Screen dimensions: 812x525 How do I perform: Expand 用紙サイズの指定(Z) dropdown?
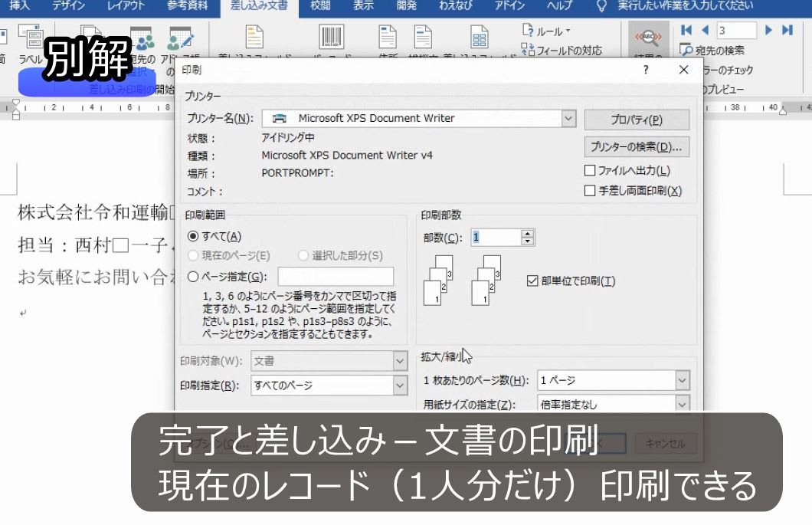click(x=683, y=404)
